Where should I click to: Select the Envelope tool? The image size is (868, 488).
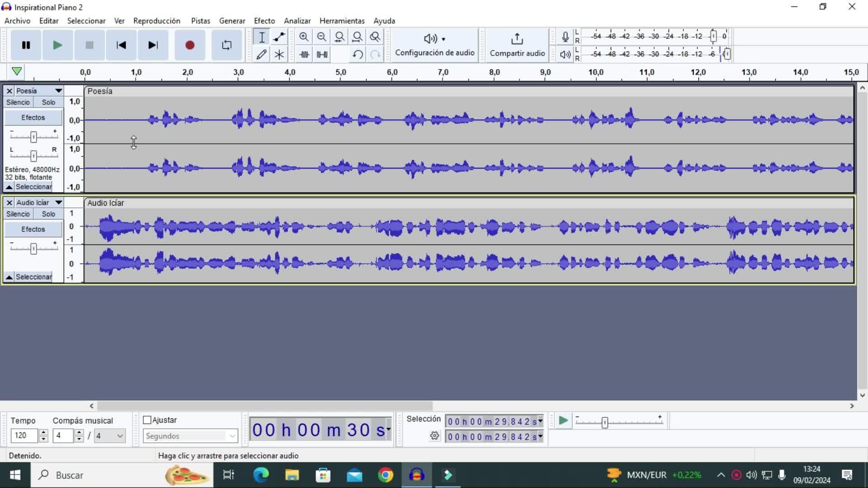279,37
